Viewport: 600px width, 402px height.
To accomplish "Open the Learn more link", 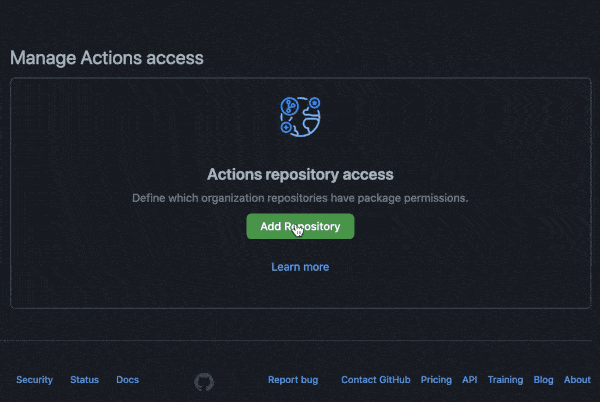I will tap(300, 267).
